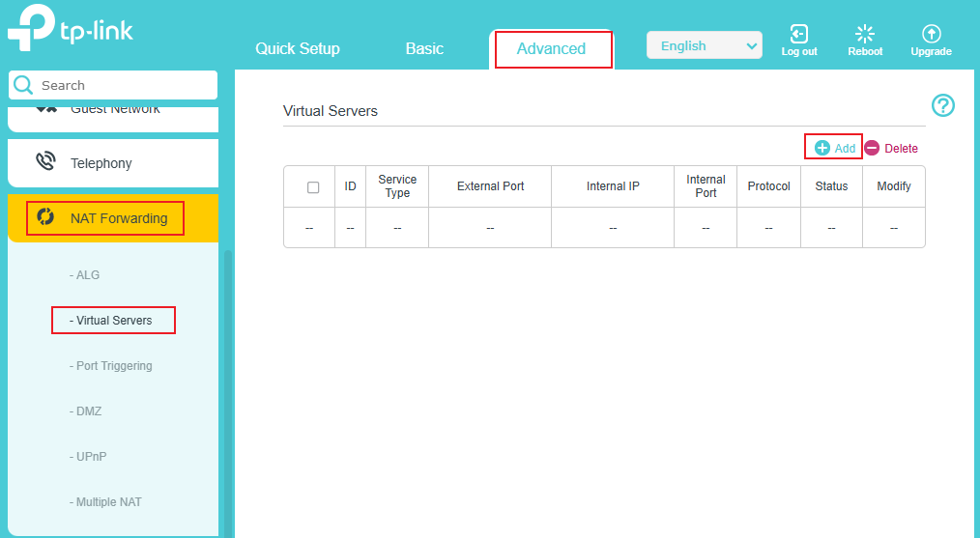Open the Multiple NAT submenu item
Image resolution: width=980 pixels, height=538 pixels.
click(105, 501)
